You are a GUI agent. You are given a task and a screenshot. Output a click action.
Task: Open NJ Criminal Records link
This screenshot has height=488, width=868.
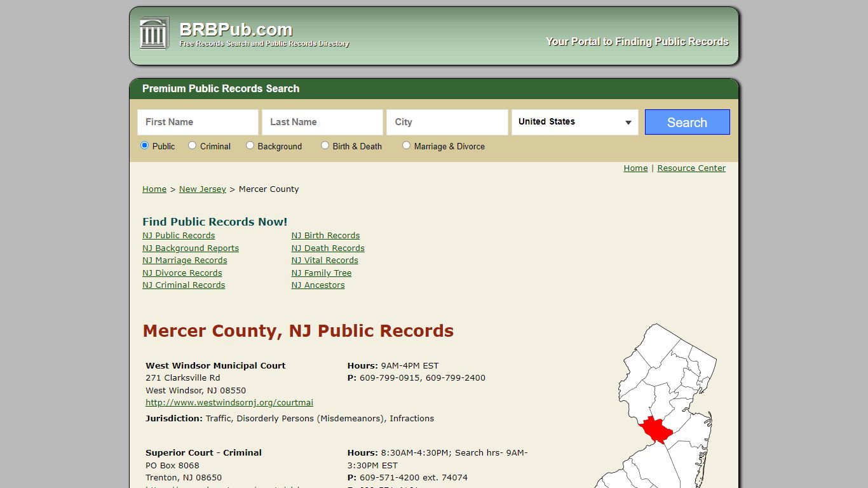(184, 285)
